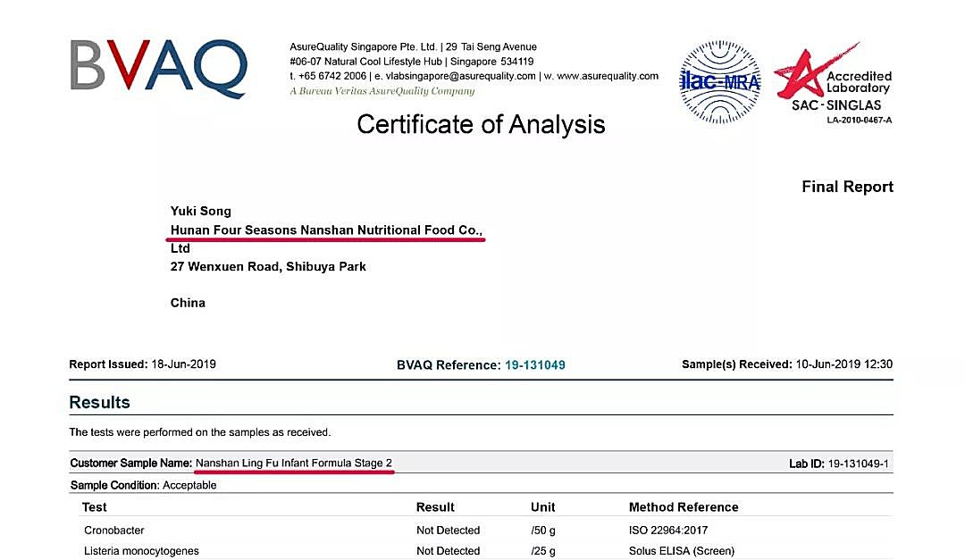Image resolution: width=965 pixels, height=560 pixels.
Task: Click the Final Report label
Action: coord(847,187)
